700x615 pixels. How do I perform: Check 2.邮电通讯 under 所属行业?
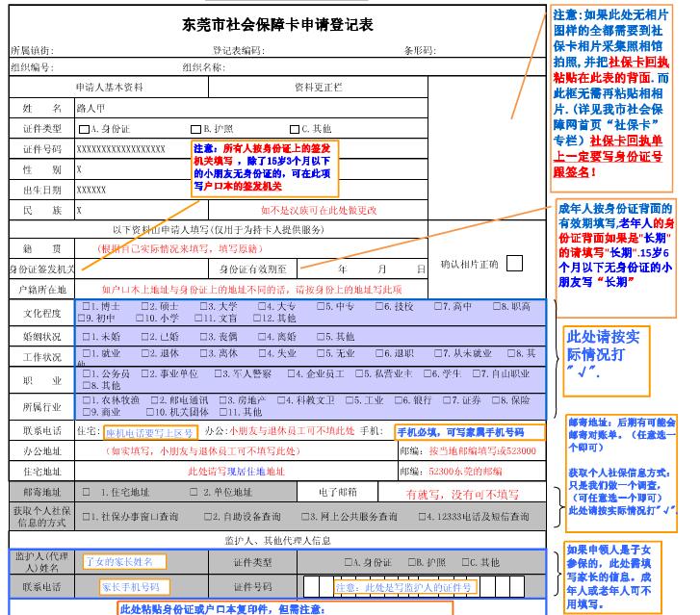[154, 400]
